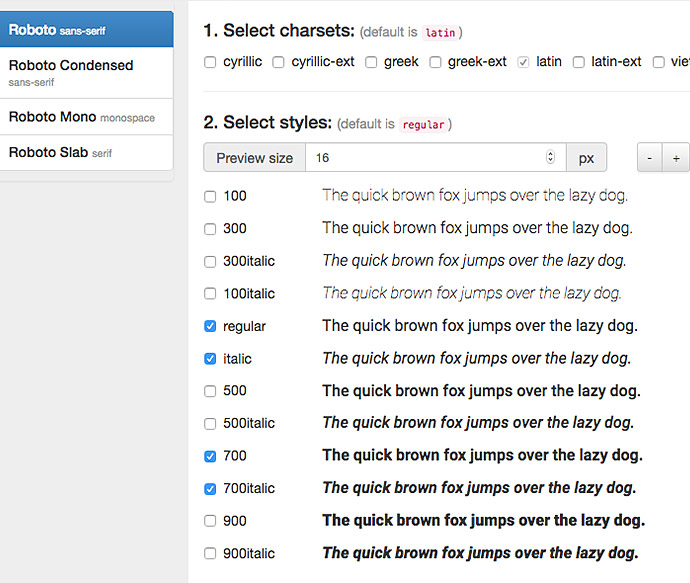Screen dimensions: 690x583
Task: Enable greek-ext charset checkbox
Action: click(435, 62)
